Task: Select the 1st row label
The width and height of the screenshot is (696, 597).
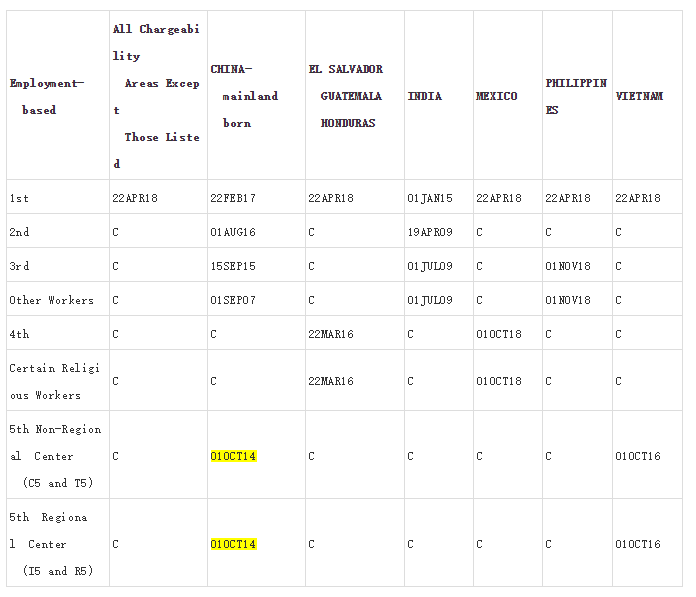Action: click(x=19, y=198)
